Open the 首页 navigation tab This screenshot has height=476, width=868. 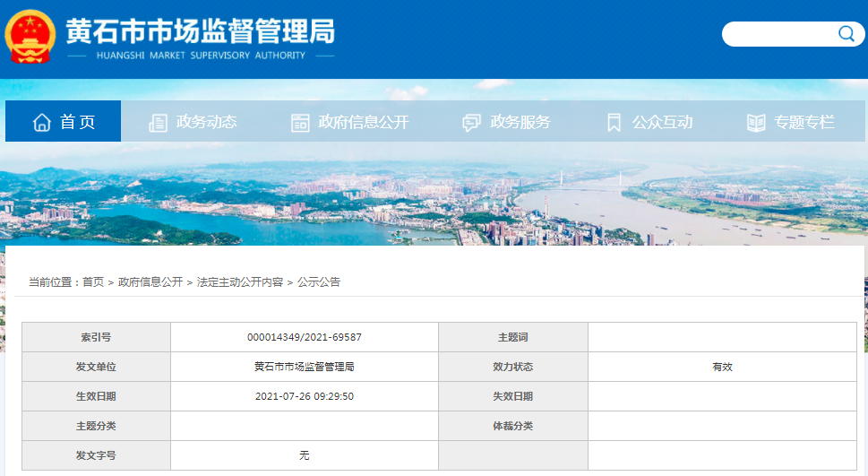point(63,121)
